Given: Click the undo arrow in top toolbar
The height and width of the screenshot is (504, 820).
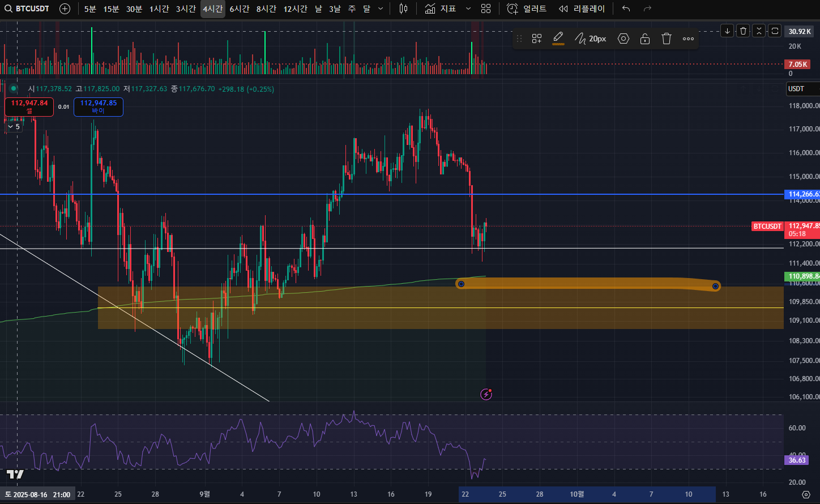Looking at the screenshot, I should tap(626, 9).
